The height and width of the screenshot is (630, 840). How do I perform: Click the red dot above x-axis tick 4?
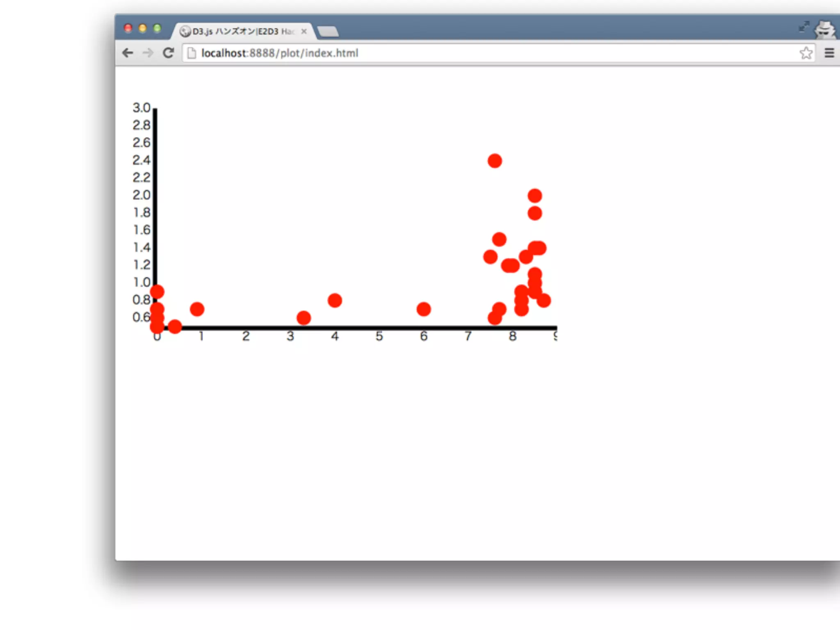(335, 300)
